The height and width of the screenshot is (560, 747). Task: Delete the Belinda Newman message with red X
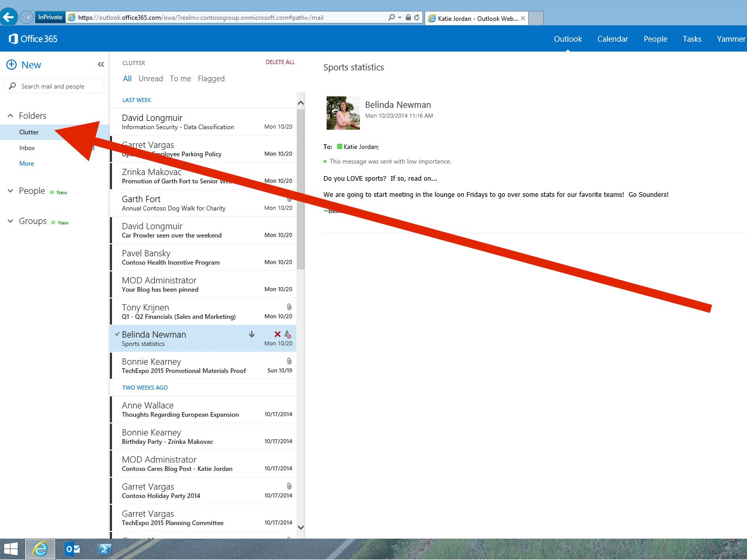pos(278,334)
